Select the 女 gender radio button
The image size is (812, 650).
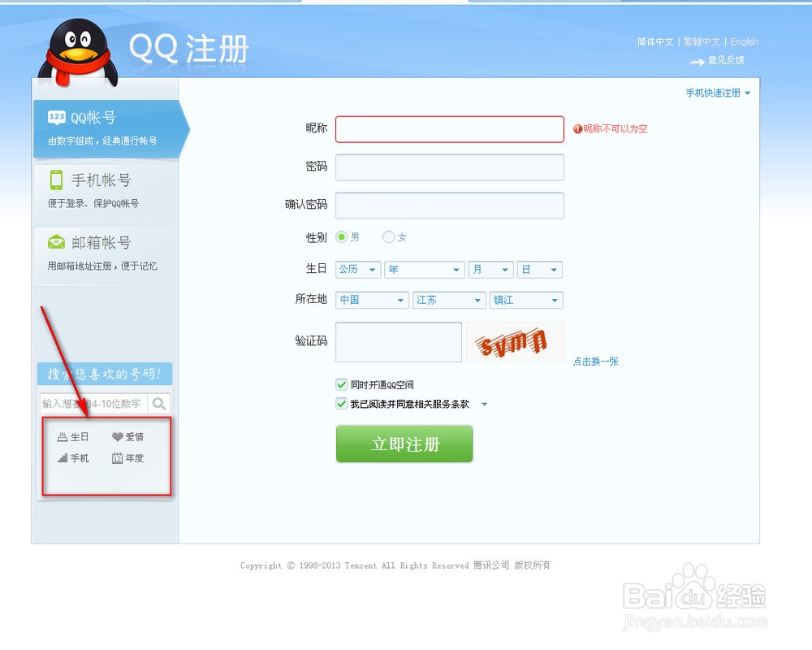click(388, 237)
